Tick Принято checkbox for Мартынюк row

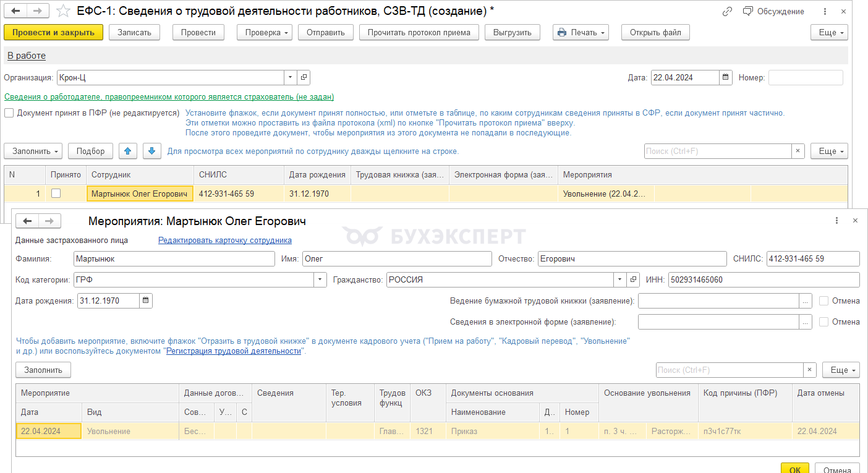click(x=56, y=194)
